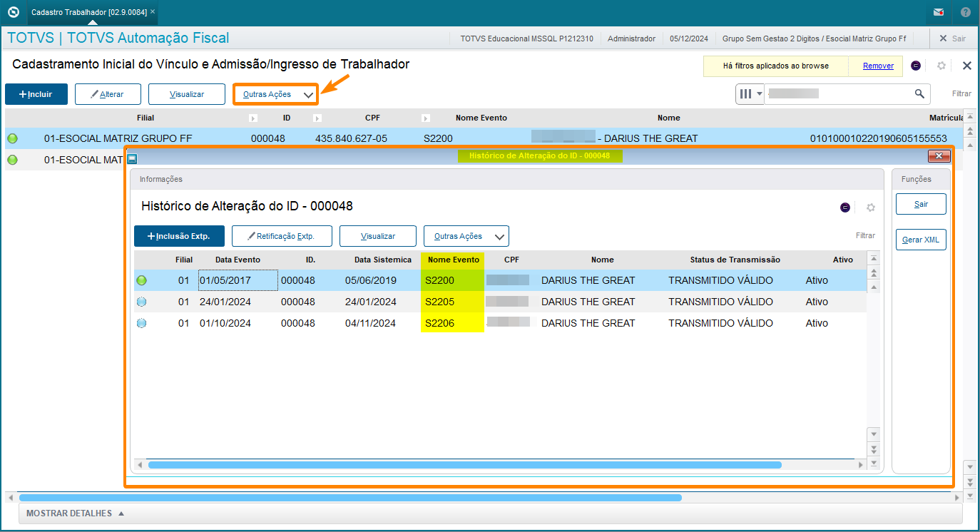The width and height of the screenshot is (980, 532).
Task: Close the Cadastro Trabalhador tab with its x
Action: coord(152,12)
